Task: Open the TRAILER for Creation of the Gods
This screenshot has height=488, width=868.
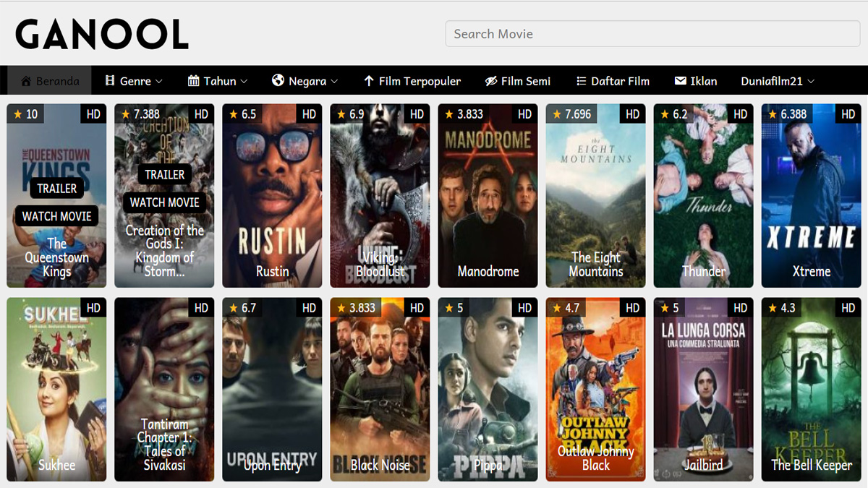Action: pyautogui.click(x=164, y=174)
